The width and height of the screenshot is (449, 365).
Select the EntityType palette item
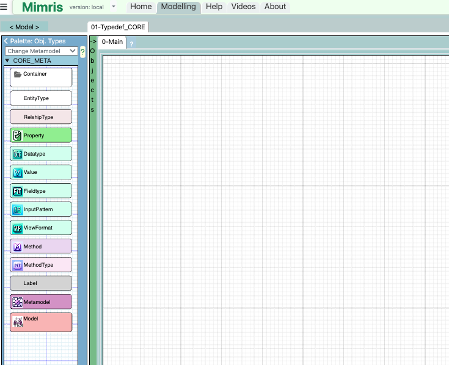(x=41, y=98)
